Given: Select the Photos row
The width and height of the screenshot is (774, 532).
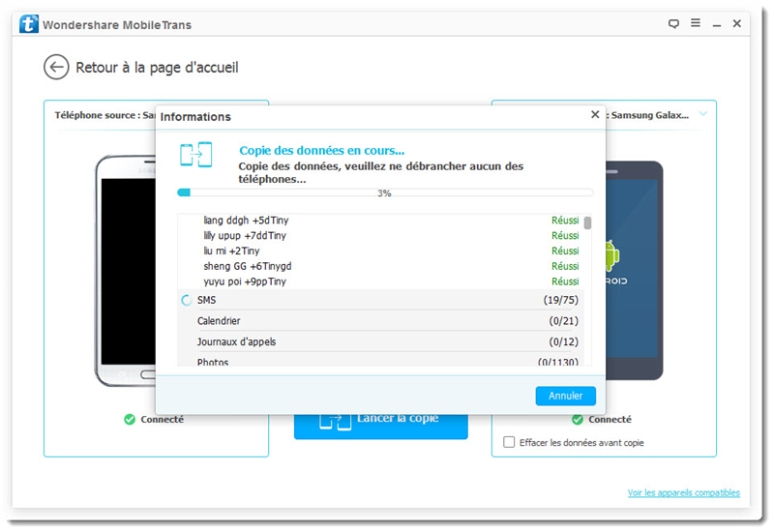Looking at the screenshot, I should (380, 360).
